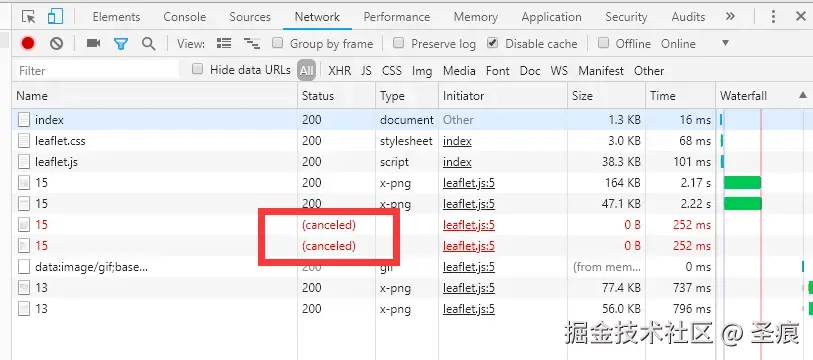Sort by Waterfall column arrow

(803, 95)
